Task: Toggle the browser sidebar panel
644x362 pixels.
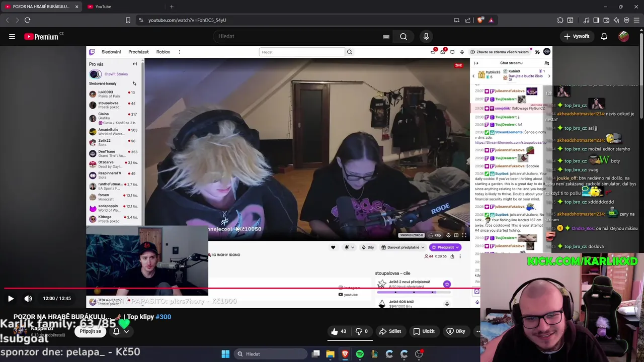Action: 596,20
